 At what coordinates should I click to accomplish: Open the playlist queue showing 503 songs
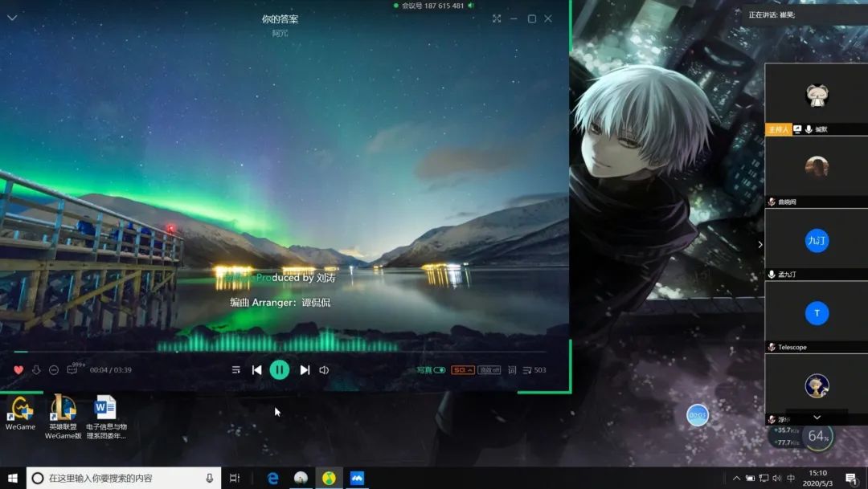[x=534, y=370]
